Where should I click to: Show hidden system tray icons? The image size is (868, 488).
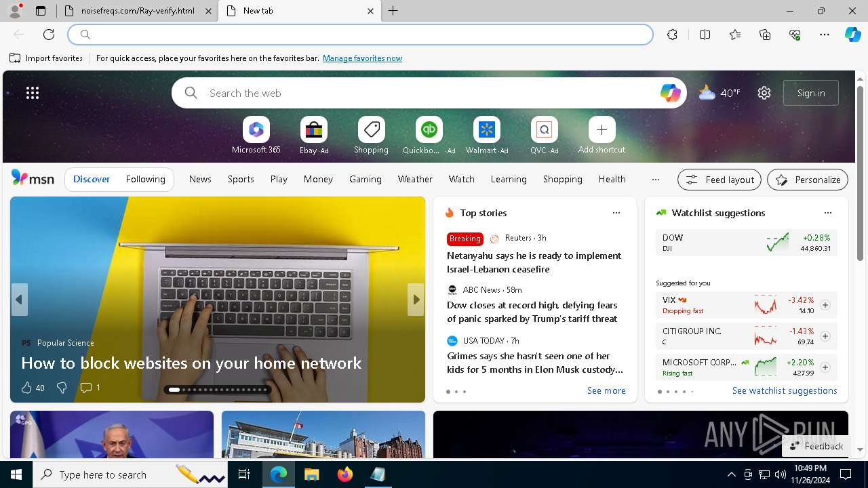tap(731, 474)
